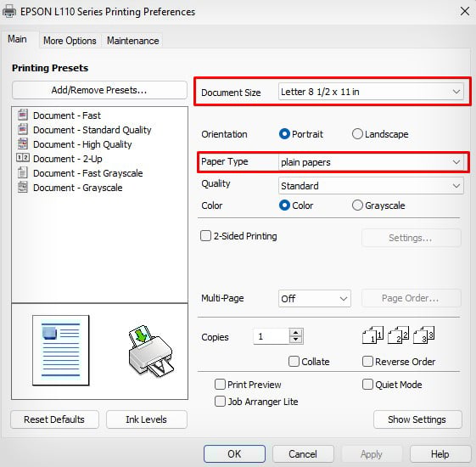Screen dimensions: 476x467
Task: Click Add/Remove Presets button
Action: (99, 90)
